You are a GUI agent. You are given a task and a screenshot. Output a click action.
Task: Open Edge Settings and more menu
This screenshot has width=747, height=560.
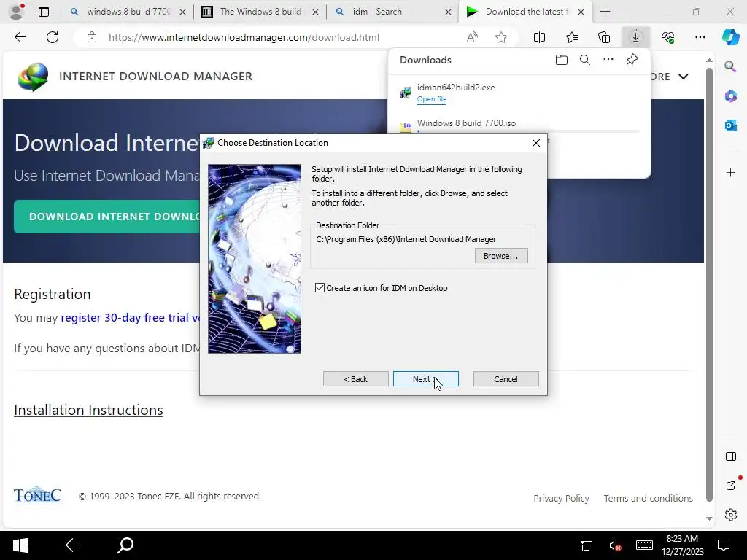700,37
